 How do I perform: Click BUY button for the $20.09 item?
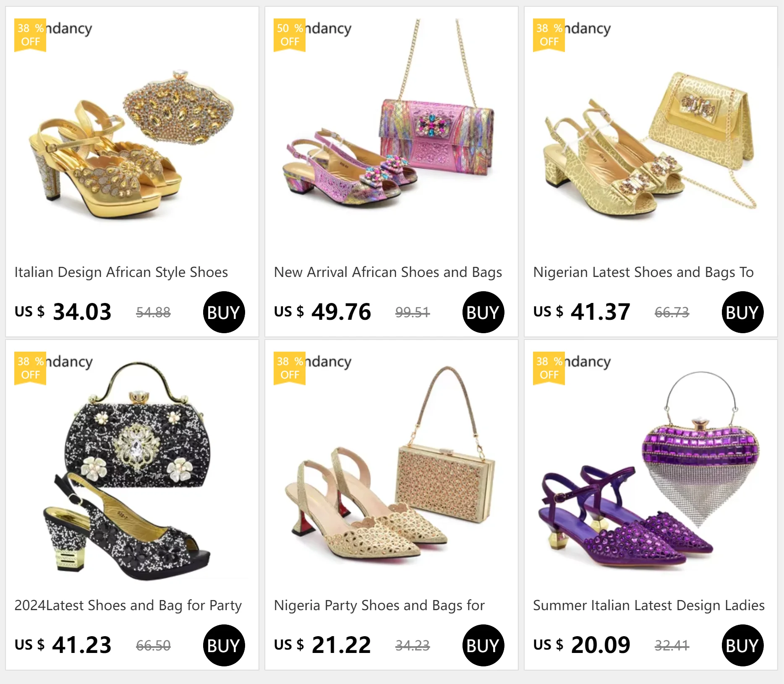click(x=742, y=645)
